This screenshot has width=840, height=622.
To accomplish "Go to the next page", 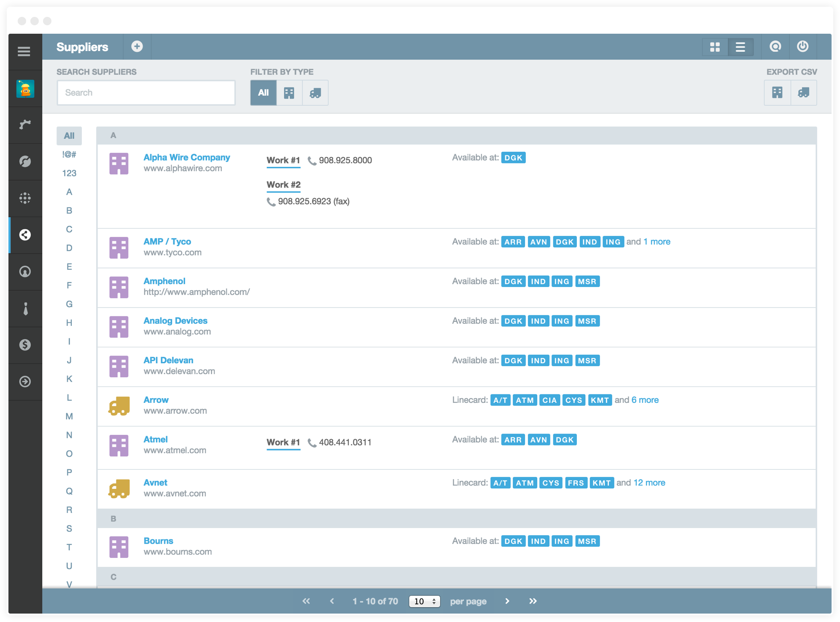I will point(507,601).
